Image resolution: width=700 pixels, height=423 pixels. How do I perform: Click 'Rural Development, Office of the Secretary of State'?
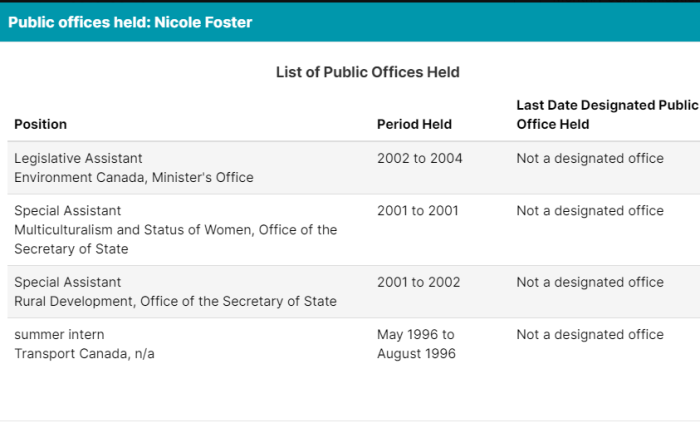pyautogui.click(x=175, y=301)
